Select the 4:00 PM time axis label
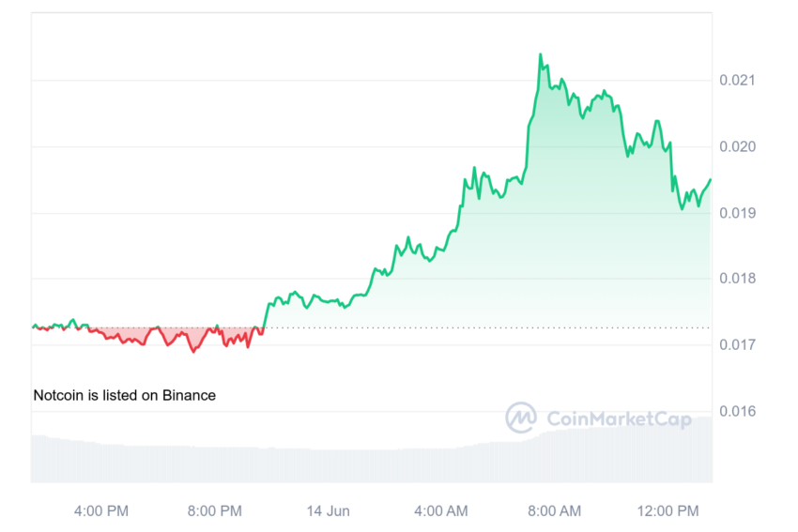Screen dimensions: 798x532 pyautogui.click(x=101, y=510)
